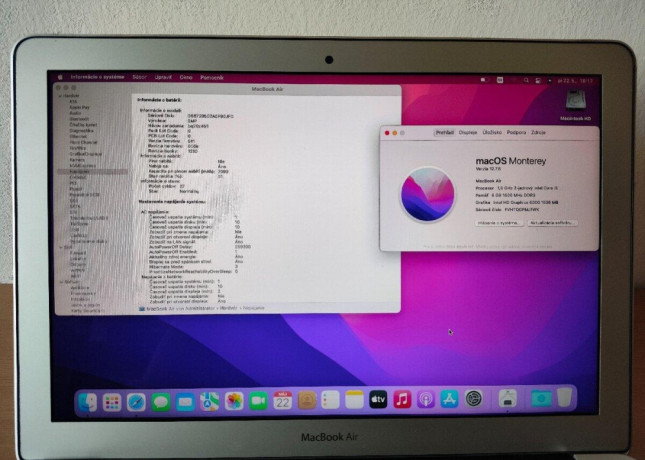This screenshot has height=460, width=645.
Task: Select ATA in the hardware sidebar
Action: [73, 101]
